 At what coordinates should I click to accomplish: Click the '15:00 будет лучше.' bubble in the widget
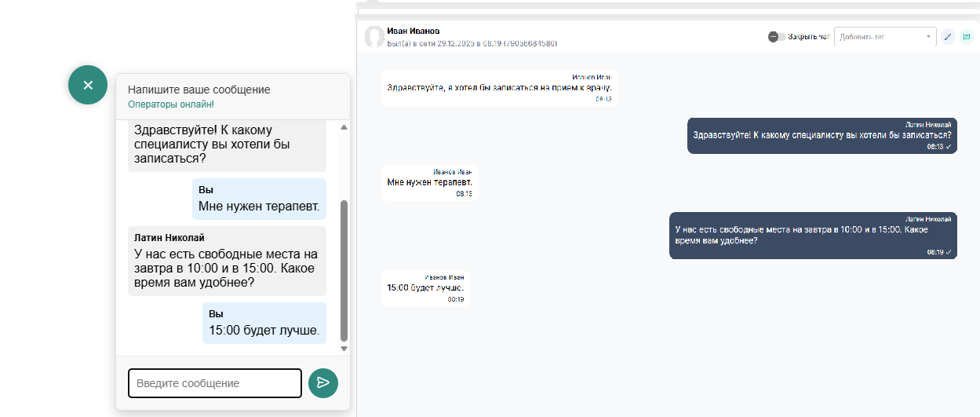(264, 323)
